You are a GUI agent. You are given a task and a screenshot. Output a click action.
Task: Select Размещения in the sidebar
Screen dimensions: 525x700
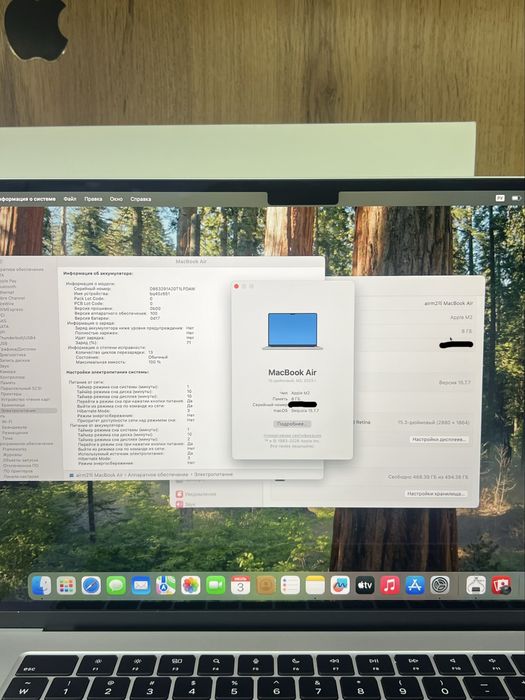15,433
